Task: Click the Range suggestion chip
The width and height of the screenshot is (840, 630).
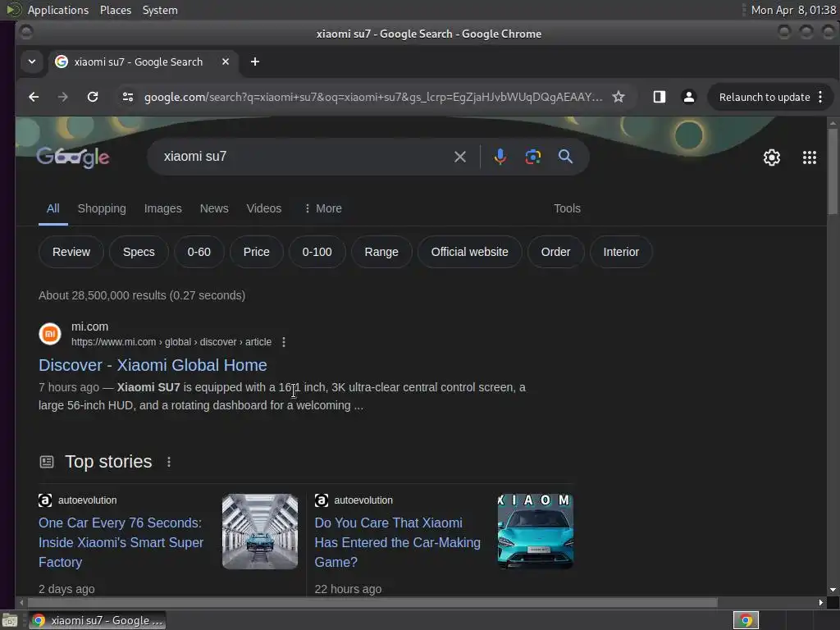Action: (x=381, y=252)
